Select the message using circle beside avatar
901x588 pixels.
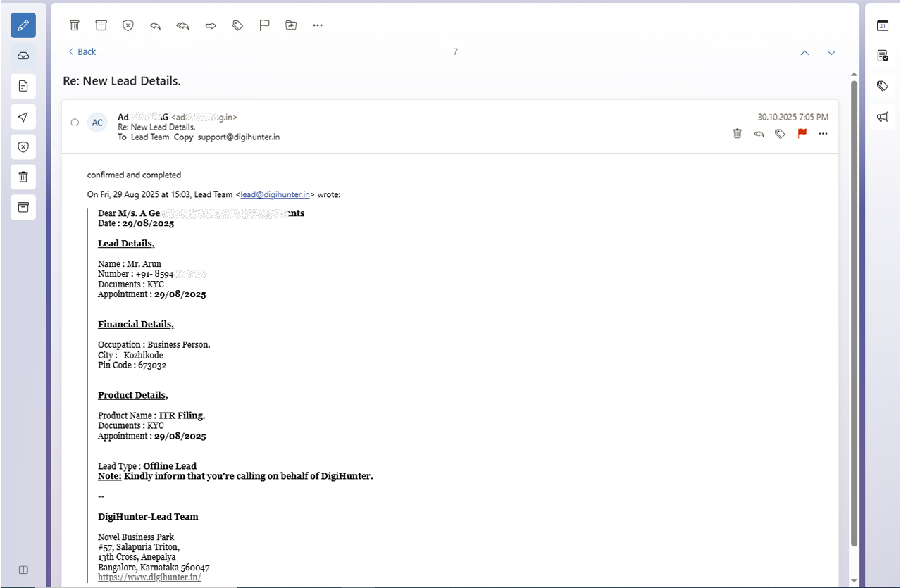[x=75, y=123]
